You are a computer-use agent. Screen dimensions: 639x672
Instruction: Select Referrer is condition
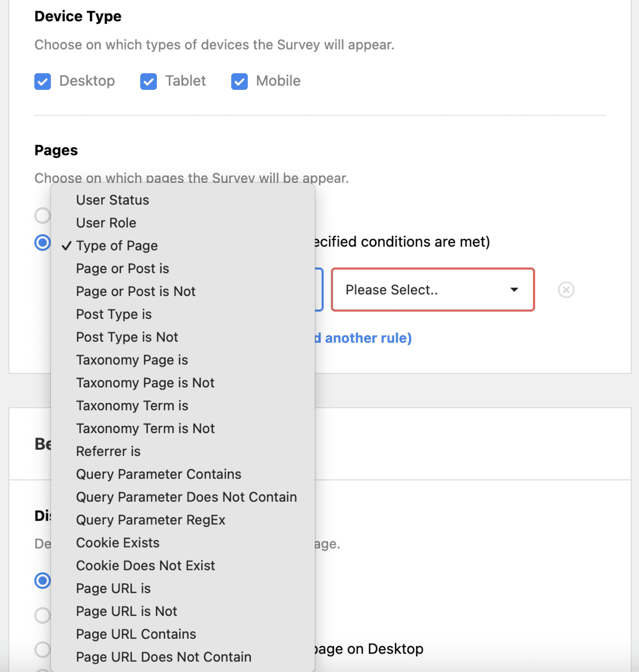pyautogui.click(x=108, y=451)
